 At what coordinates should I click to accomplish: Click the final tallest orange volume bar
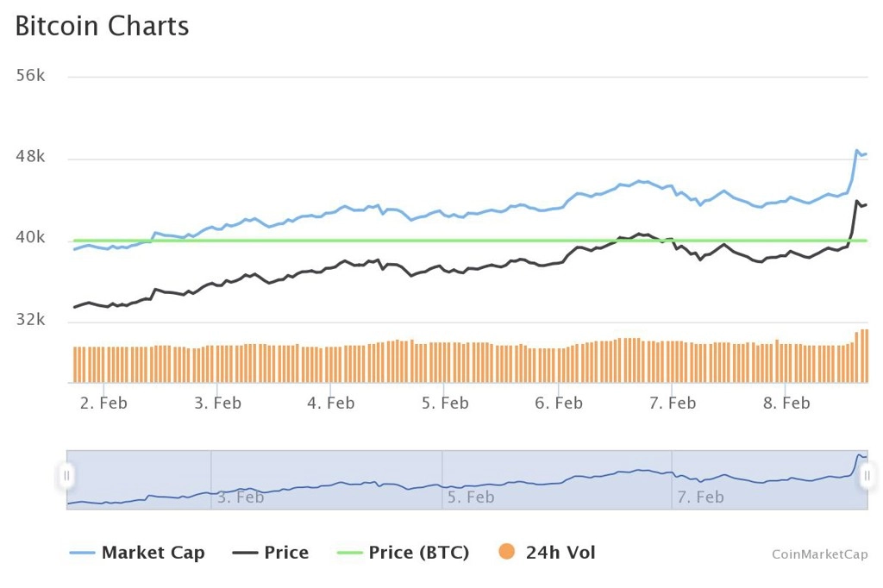(x=866, y=356)
